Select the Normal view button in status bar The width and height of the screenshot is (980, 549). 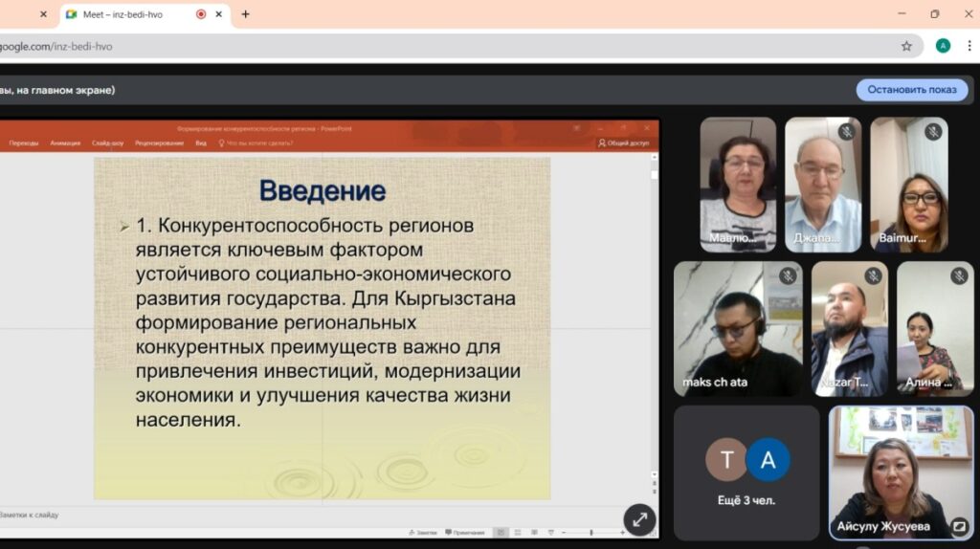[504, 533]
